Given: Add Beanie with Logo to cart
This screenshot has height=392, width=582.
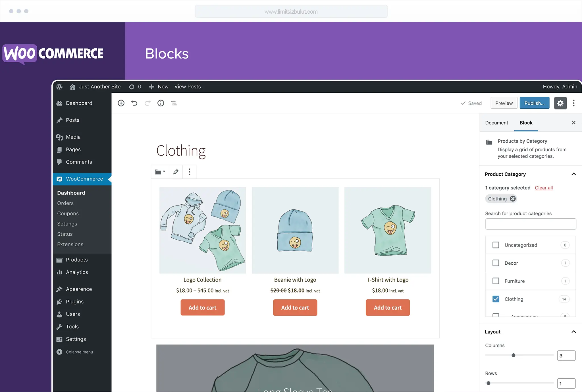Looking at the screenshot, I should (x=295, y=308).
